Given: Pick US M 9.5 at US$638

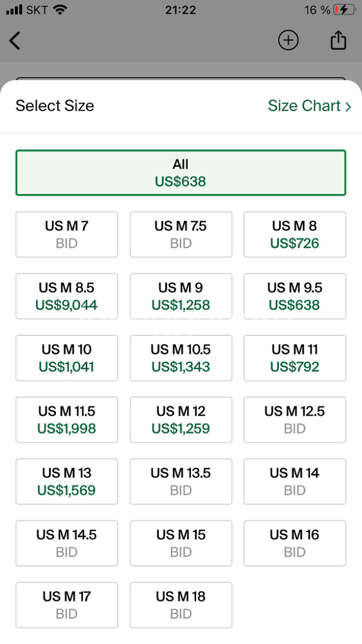Looking at the screenshot, I should pos(295,296).
